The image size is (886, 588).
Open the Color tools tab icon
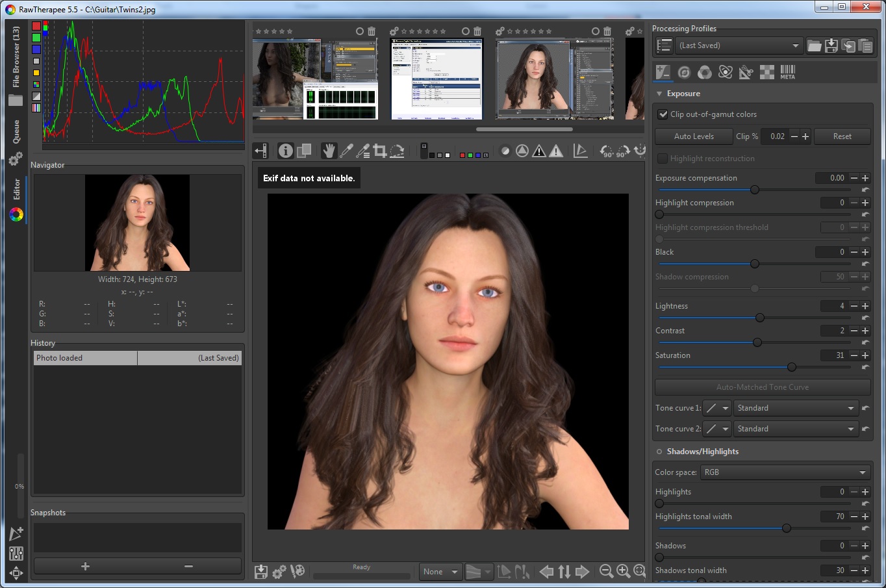click(705, 72)
